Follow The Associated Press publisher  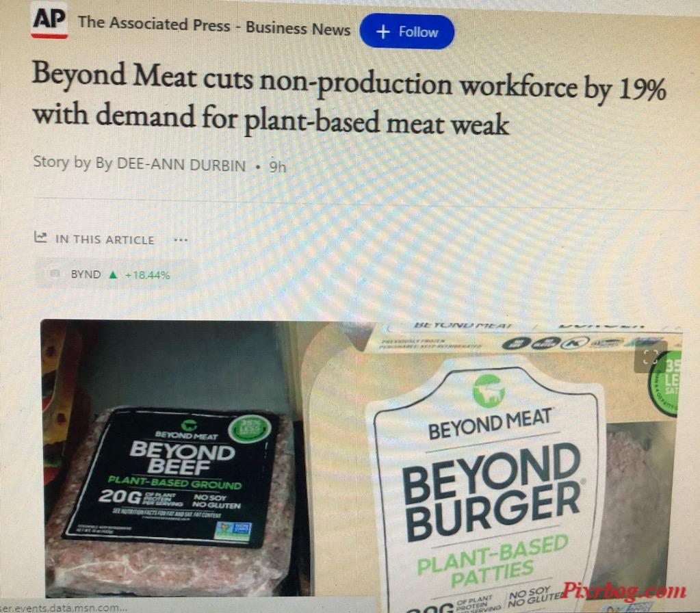pyautogui.click(x=406, y=31)
